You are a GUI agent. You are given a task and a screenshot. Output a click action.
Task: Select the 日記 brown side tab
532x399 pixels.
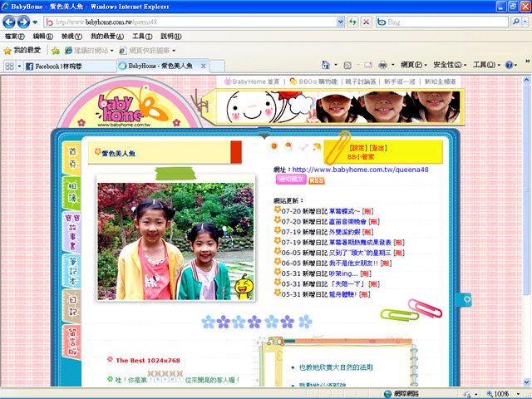[72, 306]
